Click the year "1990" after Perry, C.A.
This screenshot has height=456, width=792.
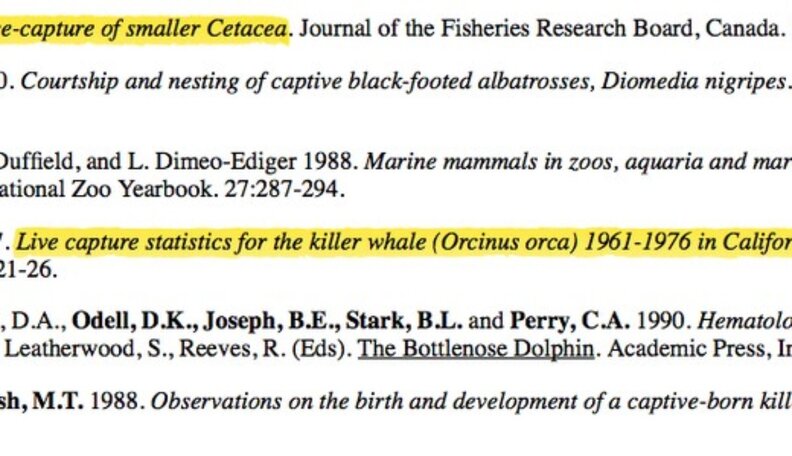click(660, 322)
